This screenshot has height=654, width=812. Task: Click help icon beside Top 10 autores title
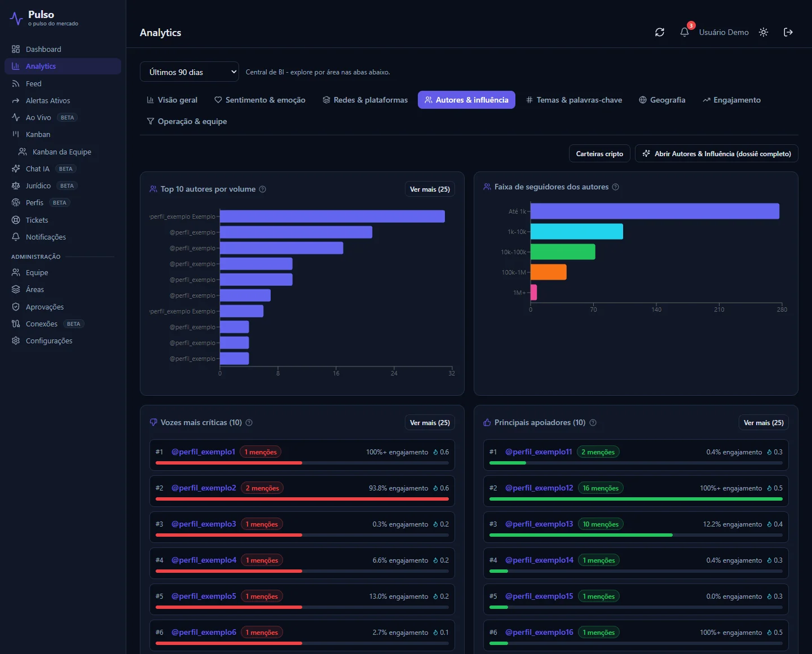(263, 189)
